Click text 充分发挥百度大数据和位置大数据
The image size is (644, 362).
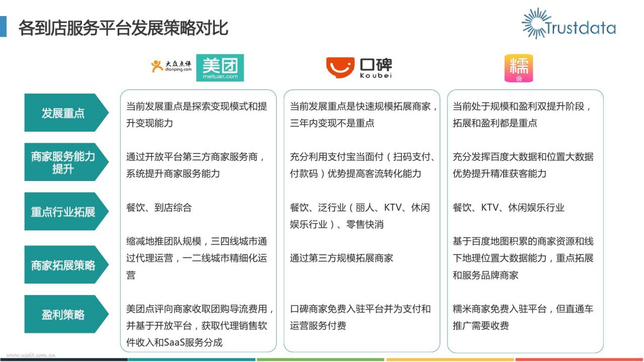[523, 156]
